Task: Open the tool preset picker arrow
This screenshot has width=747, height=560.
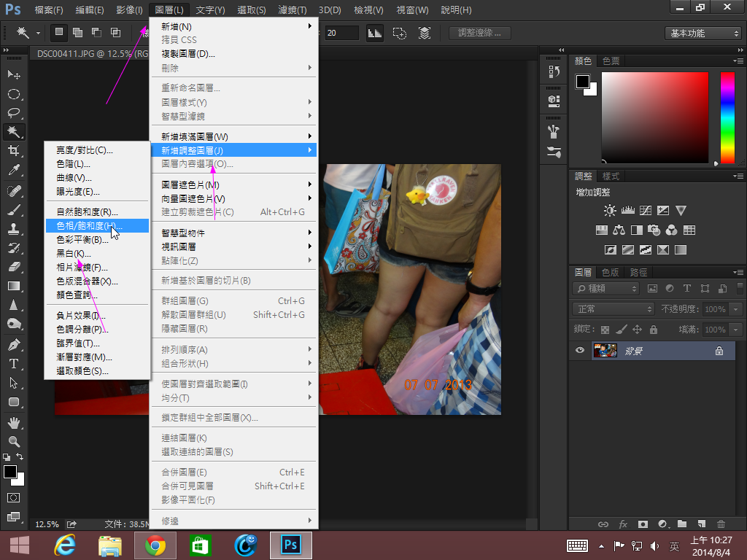Action: coord(38,34)
